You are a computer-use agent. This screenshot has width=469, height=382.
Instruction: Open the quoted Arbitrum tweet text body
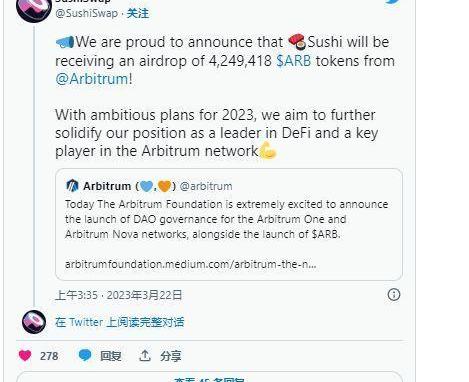click(x=227, y=219)
